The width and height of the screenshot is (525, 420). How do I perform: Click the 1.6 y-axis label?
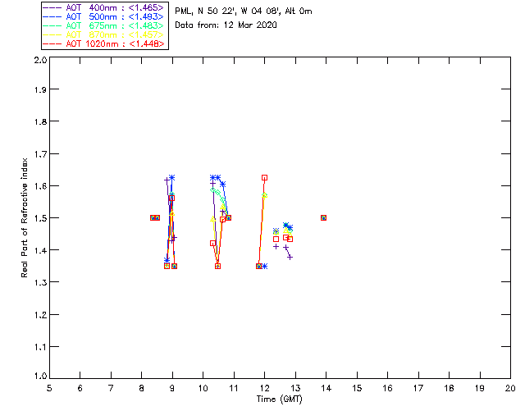pos(40,186)
